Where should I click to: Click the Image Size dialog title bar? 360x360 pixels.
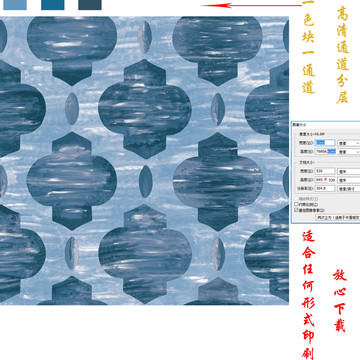point(325,124)
